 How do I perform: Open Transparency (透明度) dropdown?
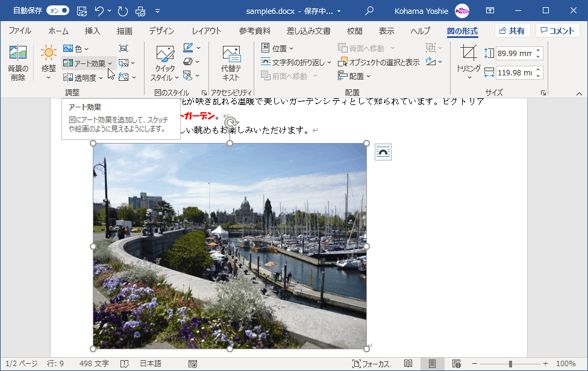pos(83,78)
